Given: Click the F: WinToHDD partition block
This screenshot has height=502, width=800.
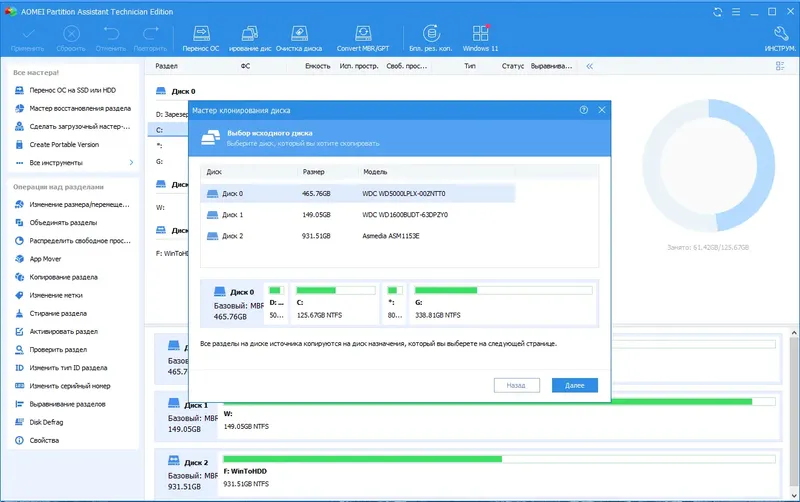Looking at the screenshot, I should [x=500, y=476].
